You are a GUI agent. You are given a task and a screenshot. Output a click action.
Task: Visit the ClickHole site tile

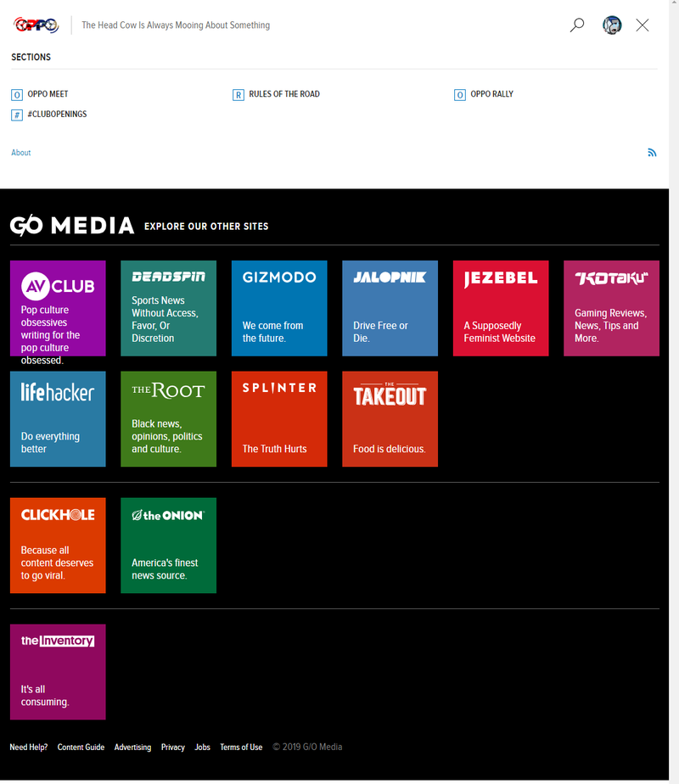click(58, 546)
